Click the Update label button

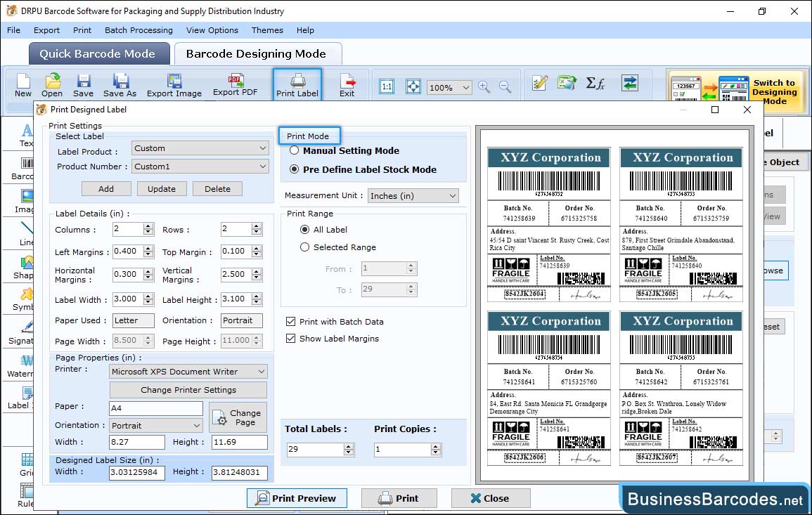162,189
